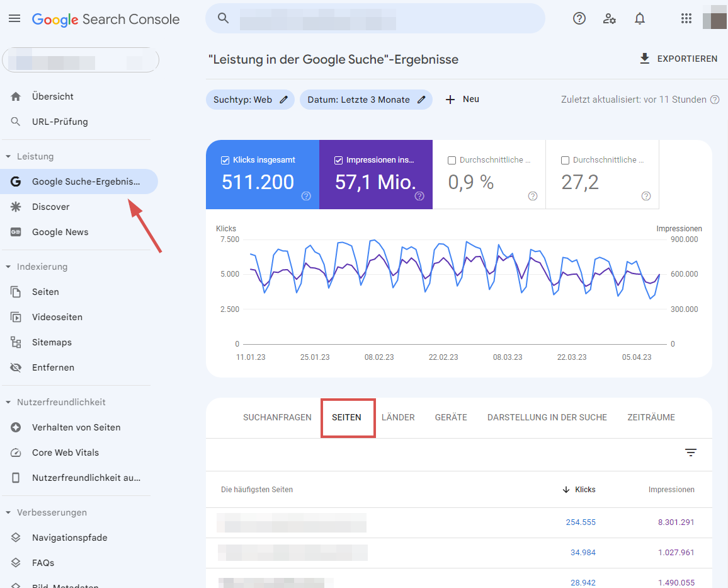Viewport: 728px width, 588px height.
Task: Open Übersicht via home icon
Action: 16,96
